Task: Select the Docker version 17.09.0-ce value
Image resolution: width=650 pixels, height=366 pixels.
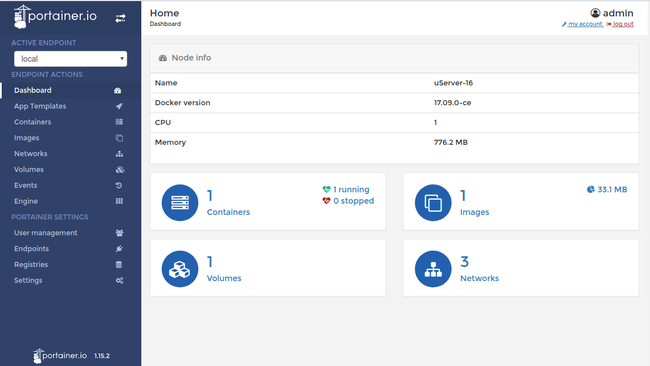Action: click(x=453, y=103)
